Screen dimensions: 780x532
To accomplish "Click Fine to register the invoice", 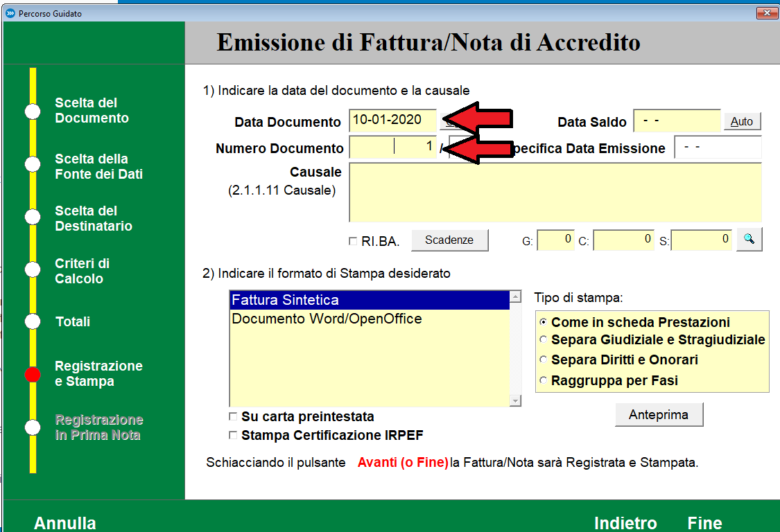I will pos(704,523).
